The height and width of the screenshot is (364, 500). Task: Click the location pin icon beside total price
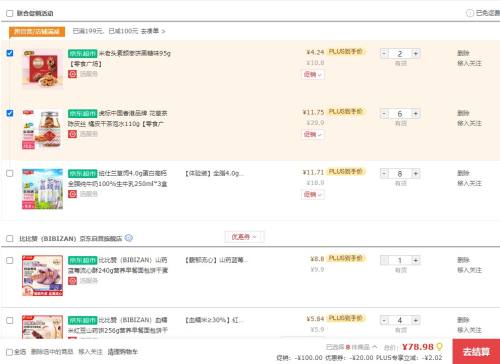click(x=439, y=347)
